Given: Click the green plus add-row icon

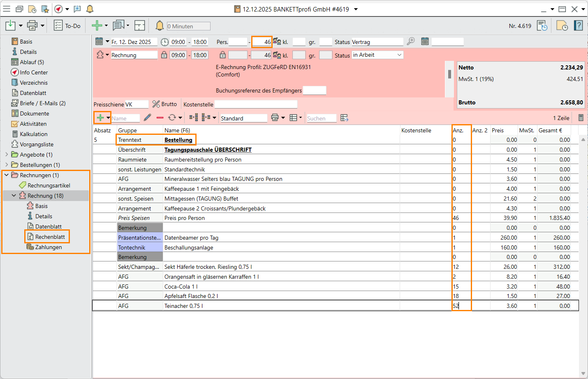Looking at the screenshot, I should (x=100, y=118).
